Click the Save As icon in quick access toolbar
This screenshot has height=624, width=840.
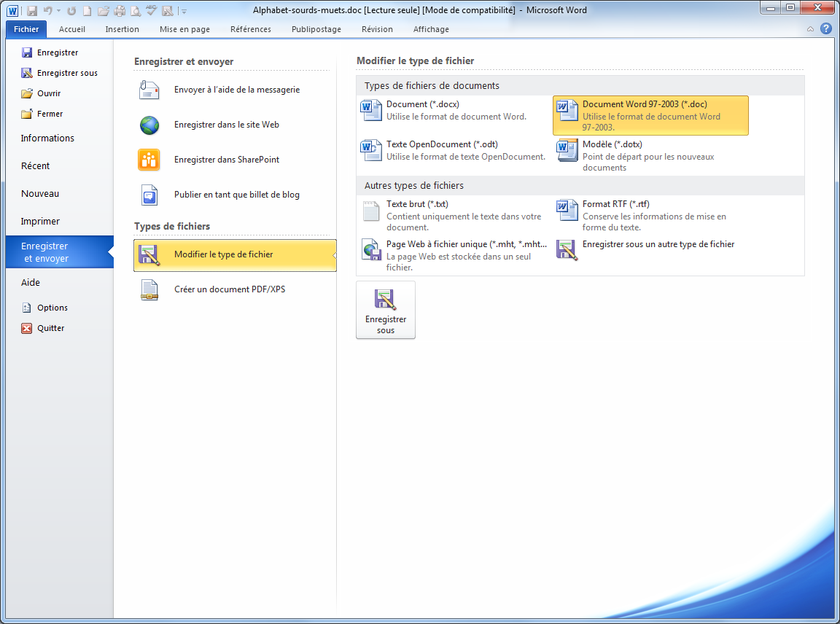(x=168, y=11)
